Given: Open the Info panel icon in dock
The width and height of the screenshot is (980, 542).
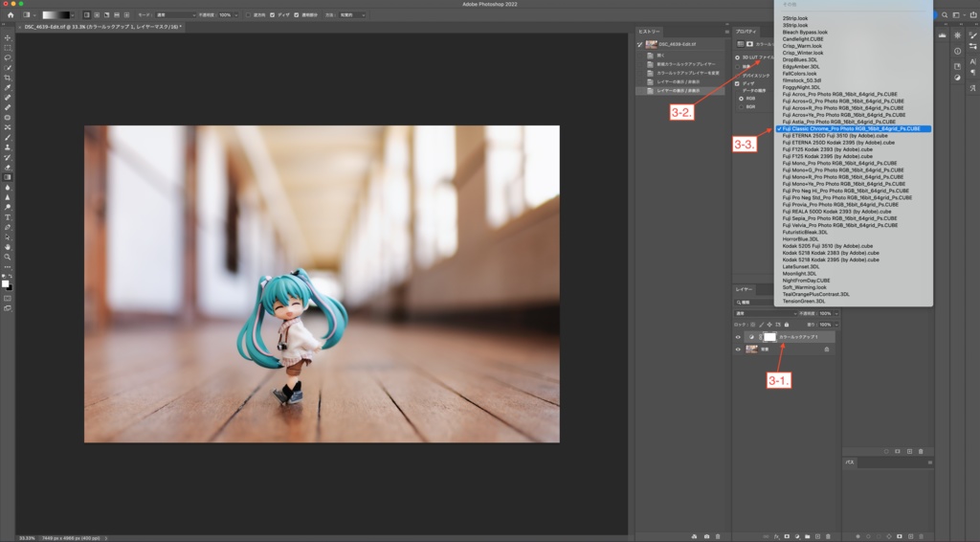Looking at the screenshot, I should click(957, 52).
